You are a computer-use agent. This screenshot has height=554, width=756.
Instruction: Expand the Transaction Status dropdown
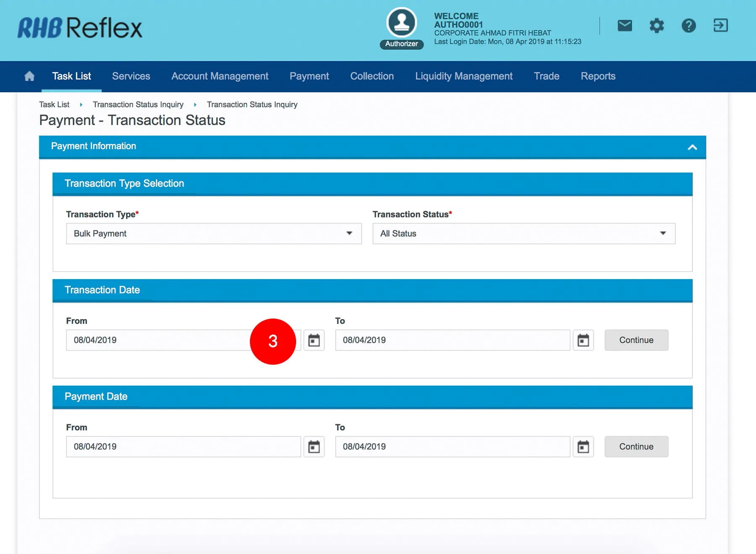pos(523,233)
